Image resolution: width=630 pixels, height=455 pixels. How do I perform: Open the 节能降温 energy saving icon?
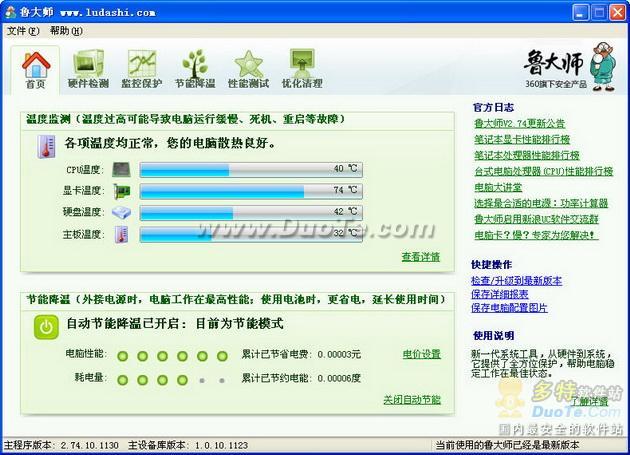click(195, 70)
